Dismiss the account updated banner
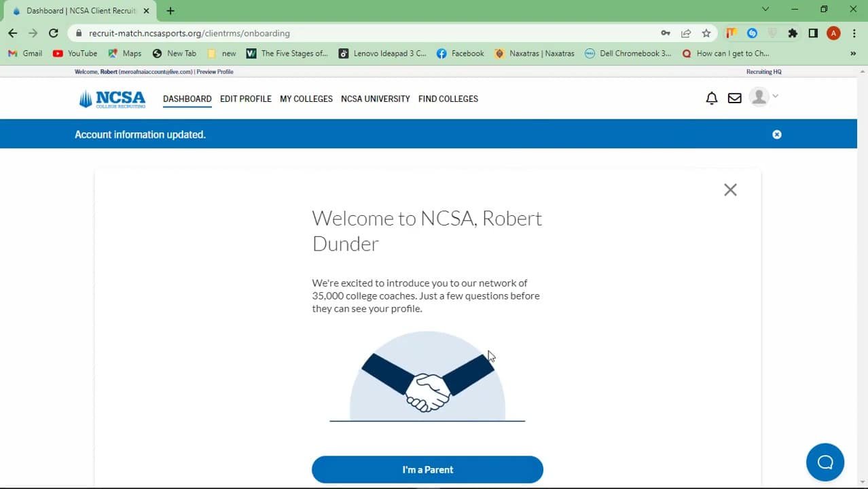The image size is (868, 489). coord(776,134)
